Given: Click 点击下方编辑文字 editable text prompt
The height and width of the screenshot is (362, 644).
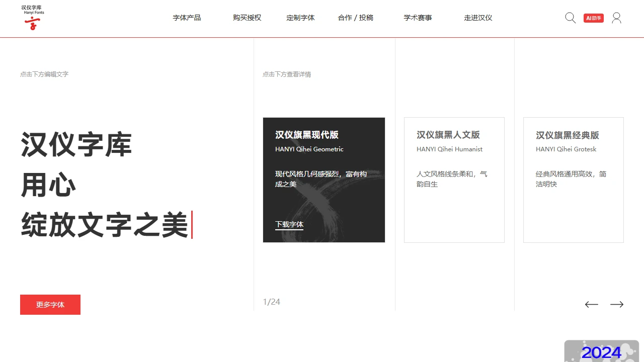Looking at the screenshot, I should pos(44,74).
